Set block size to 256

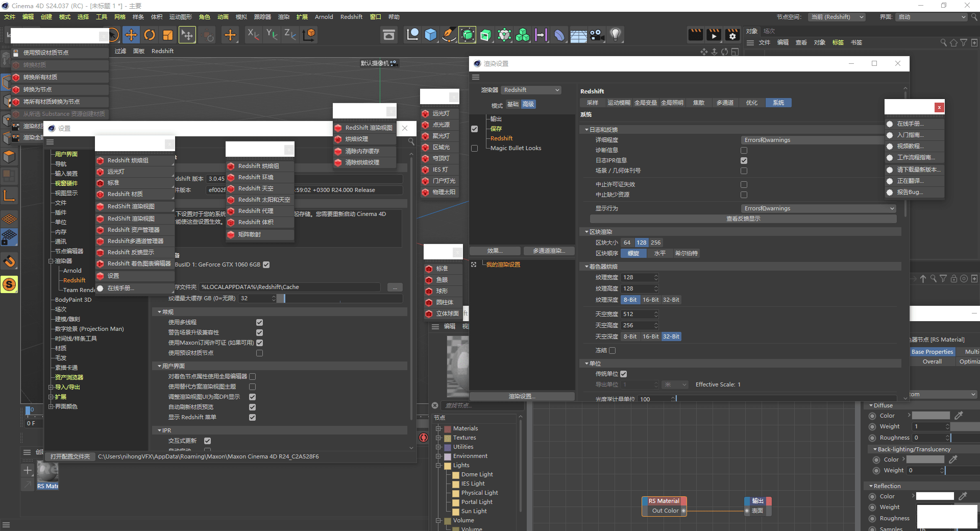pyautogui.click(x=655, y=243)
